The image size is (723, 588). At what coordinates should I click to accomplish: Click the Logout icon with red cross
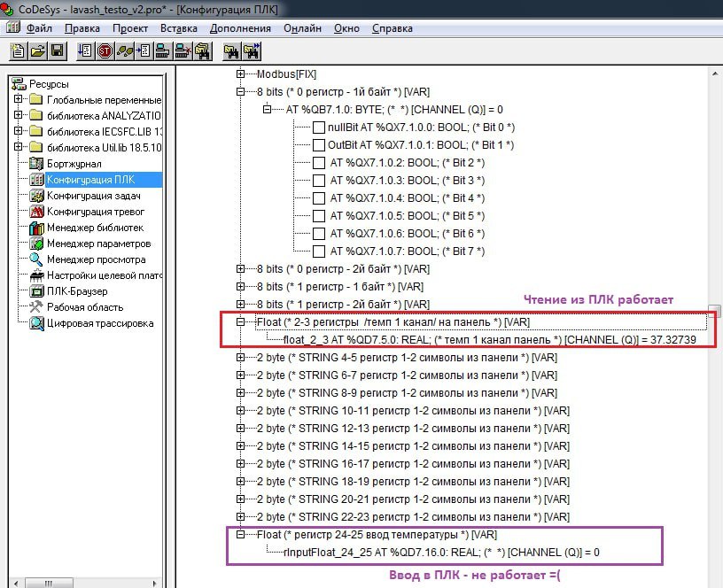click(183, 51)
